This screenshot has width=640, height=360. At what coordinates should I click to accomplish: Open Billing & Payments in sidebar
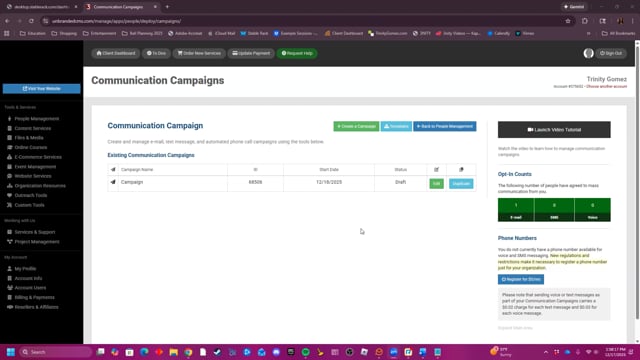point(34,298)
